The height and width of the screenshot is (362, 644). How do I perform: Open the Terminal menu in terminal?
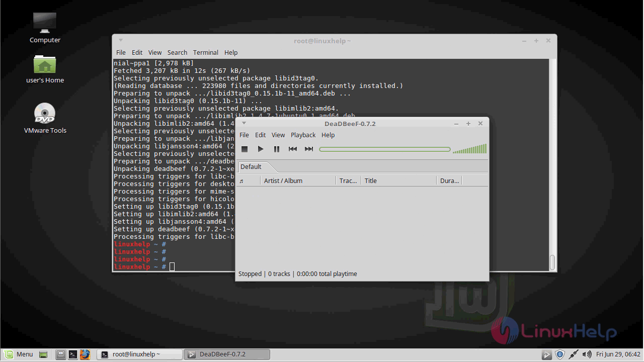pyautogui.click(x=205, y=52)
